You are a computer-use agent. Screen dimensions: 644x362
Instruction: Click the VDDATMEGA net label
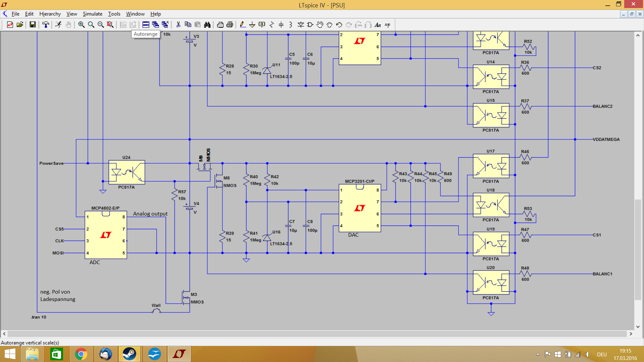606,139
